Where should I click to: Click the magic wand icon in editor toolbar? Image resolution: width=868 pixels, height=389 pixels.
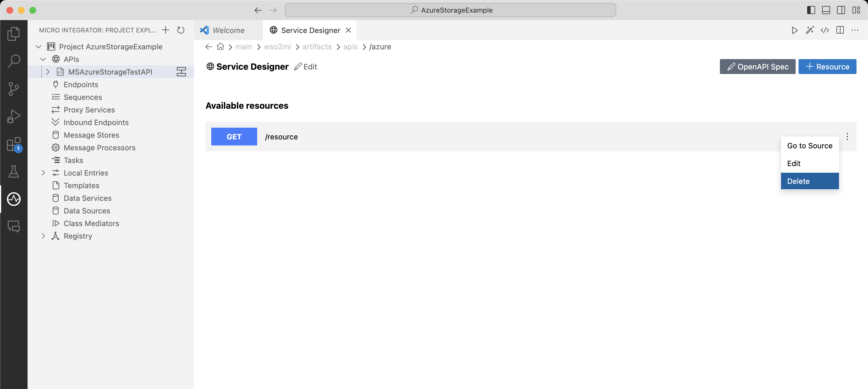[x=810, y=30]
